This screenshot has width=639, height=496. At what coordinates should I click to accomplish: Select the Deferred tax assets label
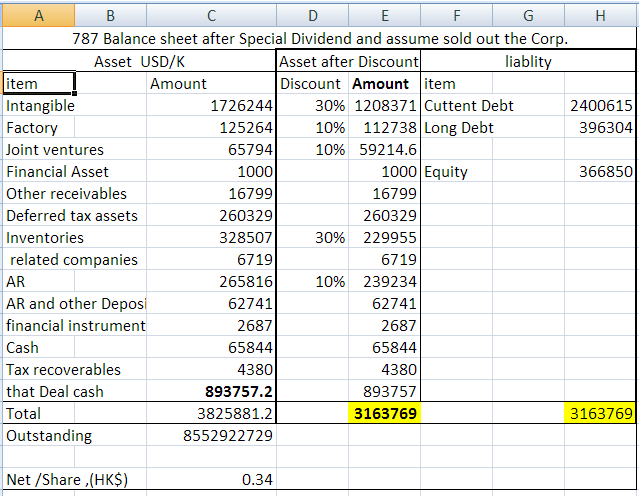point(72,216)
